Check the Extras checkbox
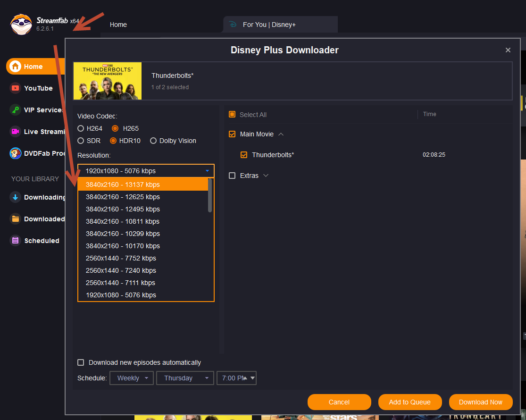 (x=232, y=176)
